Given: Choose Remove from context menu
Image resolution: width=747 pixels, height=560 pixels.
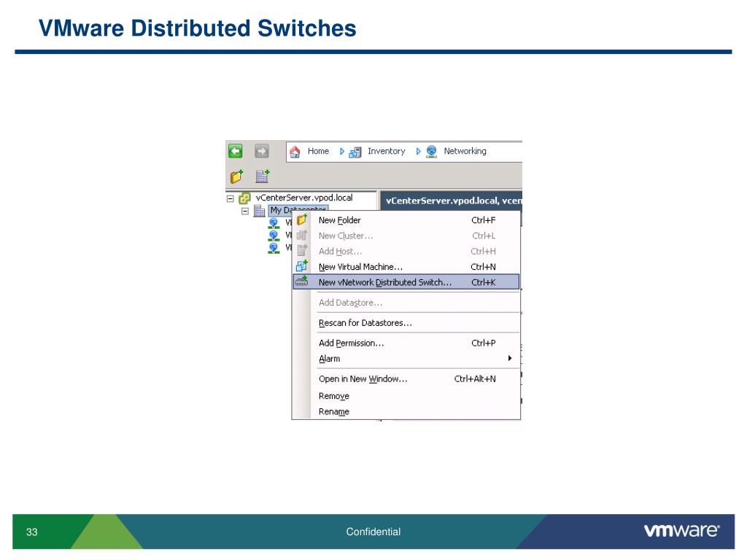Looking at the screenshot, I should point(406,396).
